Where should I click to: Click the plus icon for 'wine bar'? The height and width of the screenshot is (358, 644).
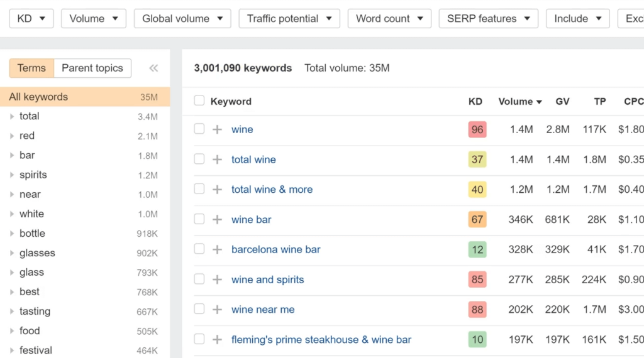click(x=217, y=220)
